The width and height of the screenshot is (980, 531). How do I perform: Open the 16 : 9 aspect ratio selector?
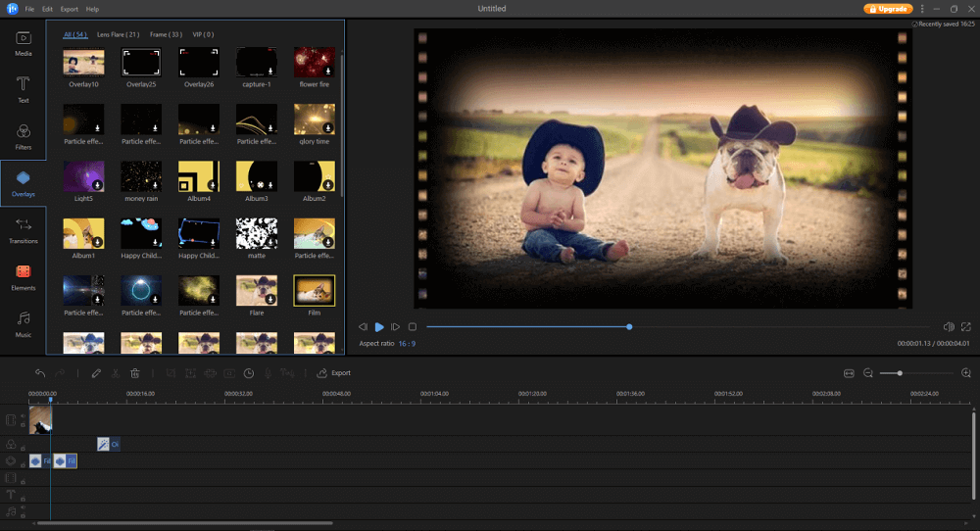pos(408,343)
